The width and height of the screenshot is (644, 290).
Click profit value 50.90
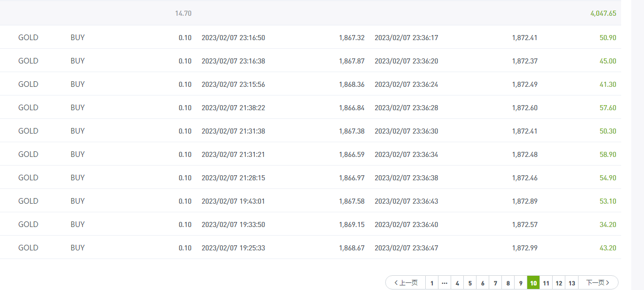click(608, 38)
